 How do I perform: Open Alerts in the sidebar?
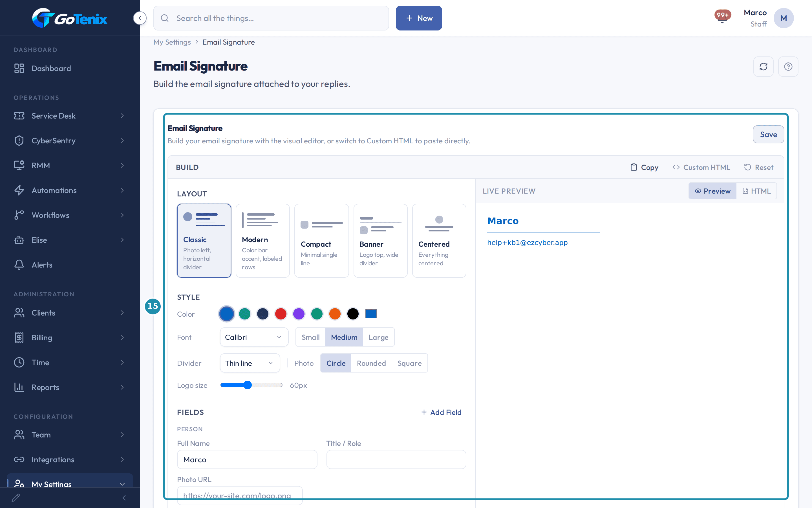pyautogui.click(x=70, y=265)
